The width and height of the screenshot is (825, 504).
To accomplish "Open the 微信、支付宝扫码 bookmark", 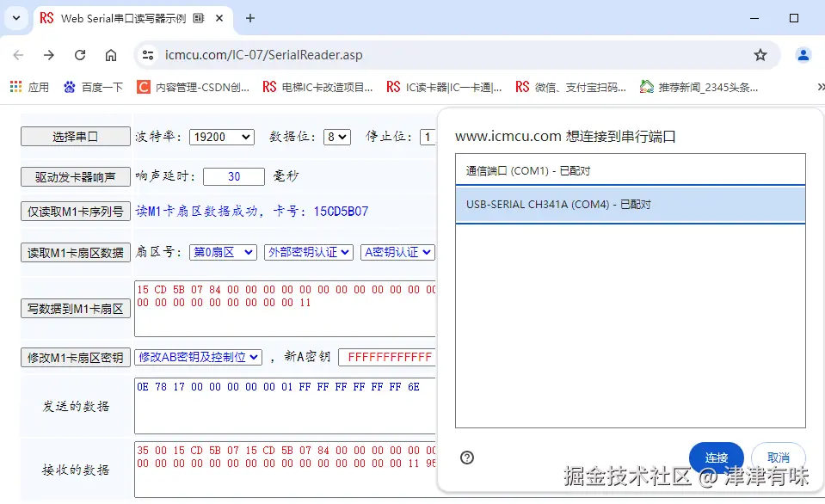I will pyautogui.click(x=571, y=88).
